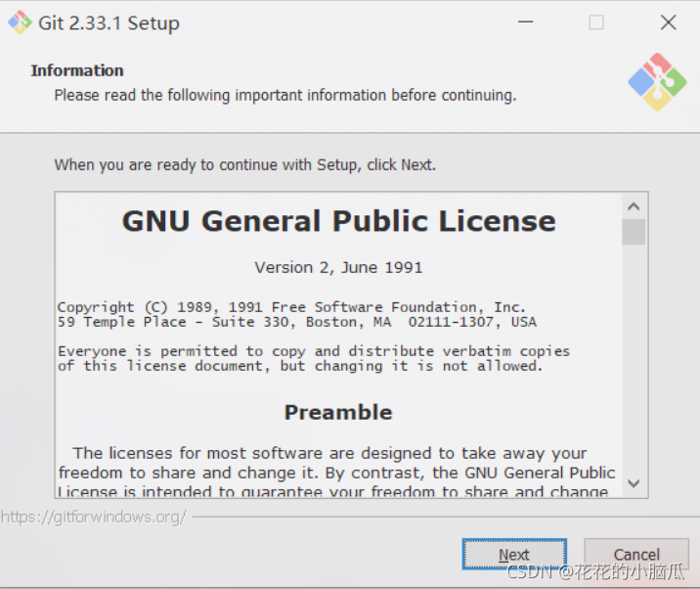Click the 'Everyone is permitted to copy' line

[314, 351]
